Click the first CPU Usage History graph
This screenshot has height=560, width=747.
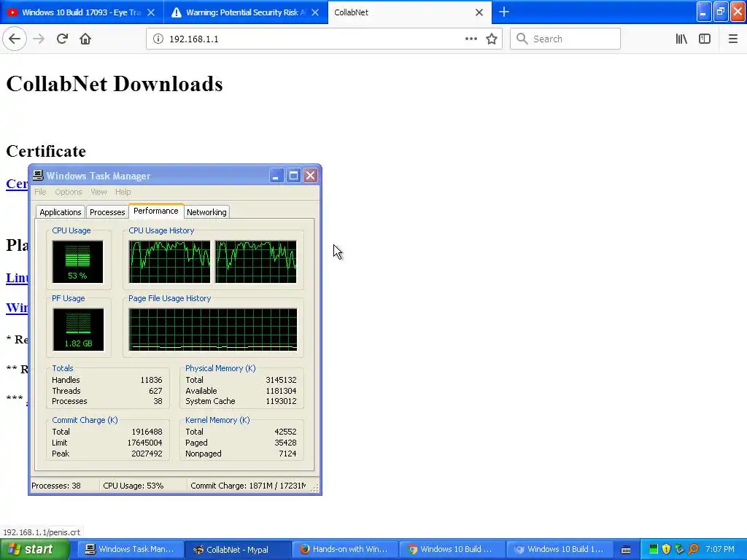(169, 262)
